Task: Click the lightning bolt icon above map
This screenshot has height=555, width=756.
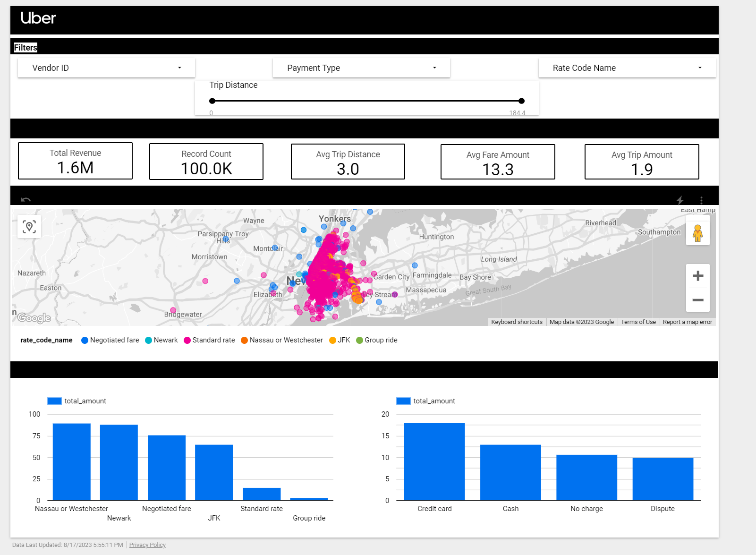Action: coord(680,200)
